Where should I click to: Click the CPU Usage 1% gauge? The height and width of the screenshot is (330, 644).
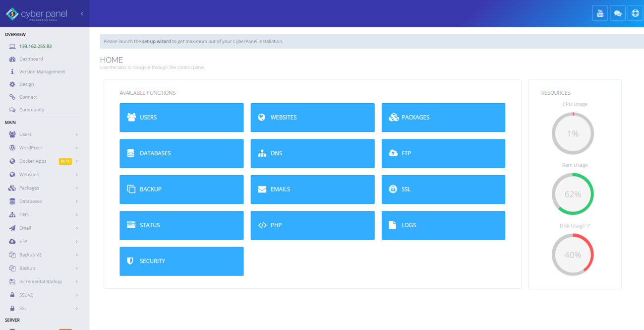(x=573, y=133)
